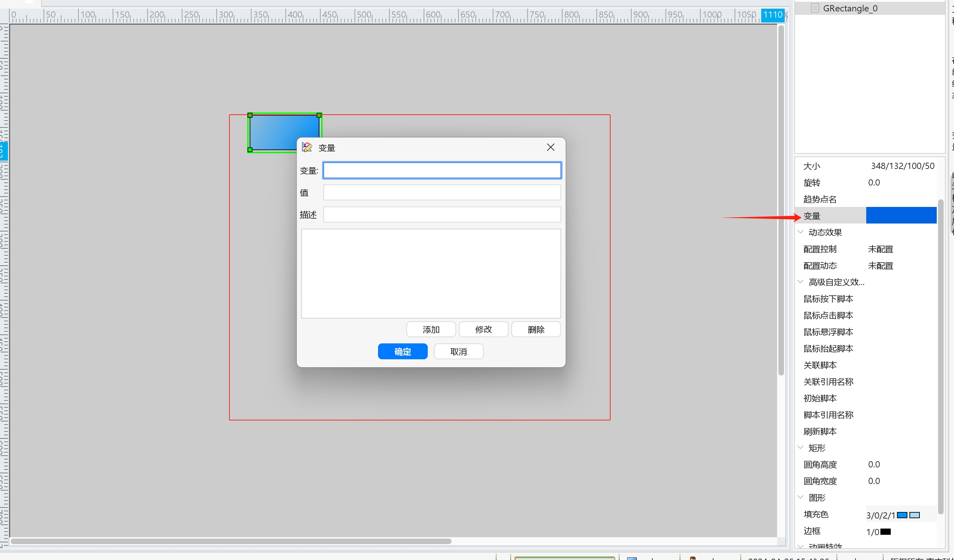954x560 pixels.
Task: Click the top-left green handle of rectangle
Action: click(250, 115)
